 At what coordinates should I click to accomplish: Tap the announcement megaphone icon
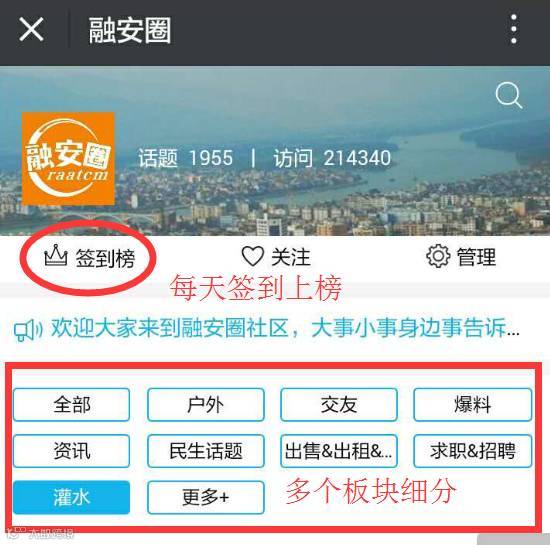(x=28, y=330)
